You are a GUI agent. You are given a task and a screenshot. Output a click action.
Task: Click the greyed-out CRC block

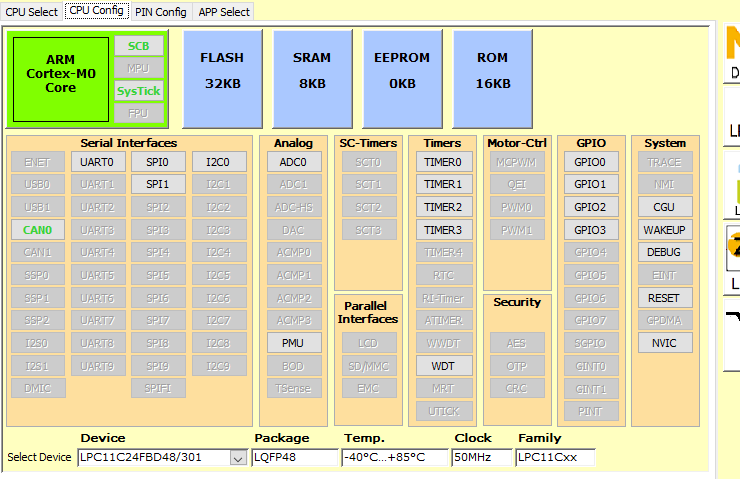coord(517,388)
